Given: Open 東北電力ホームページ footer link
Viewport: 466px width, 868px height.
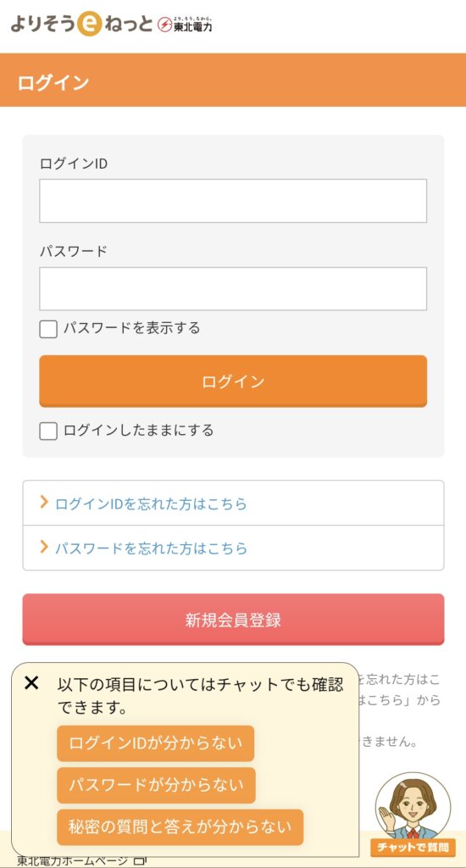Looking at the screenshot, I should coord(75,861).
